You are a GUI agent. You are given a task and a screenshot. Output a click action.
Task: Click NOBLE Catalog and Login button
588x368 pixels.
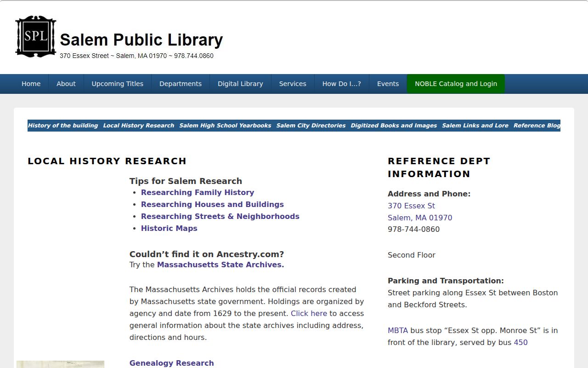(x=456, y=84)
